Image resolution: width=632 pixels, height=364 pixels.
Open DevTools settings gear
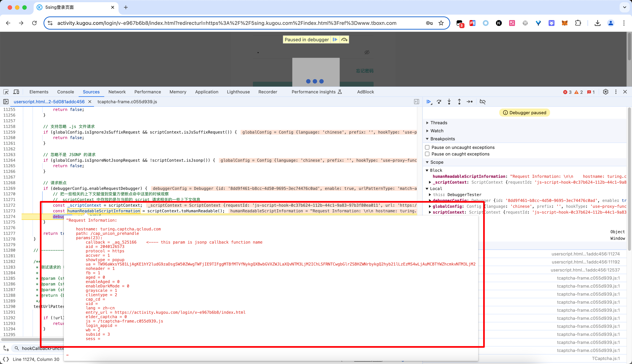click(605, 92)
